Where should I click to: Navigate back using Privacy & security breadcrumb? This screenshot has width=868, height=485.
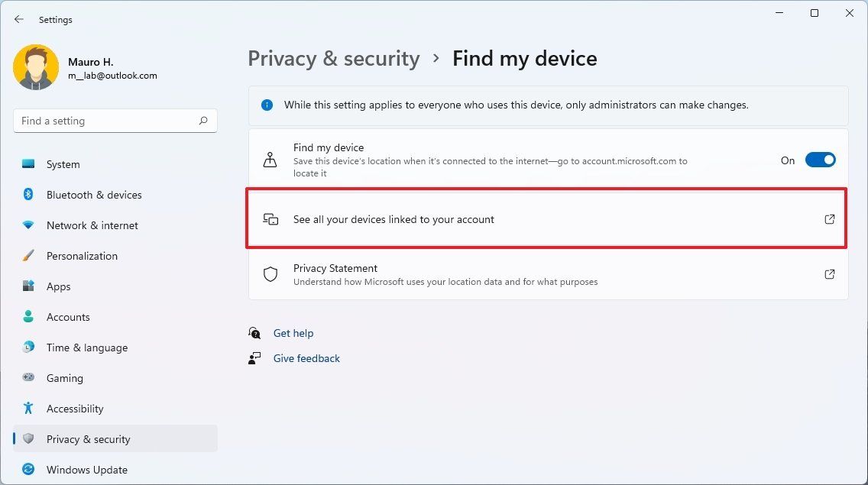333,58
